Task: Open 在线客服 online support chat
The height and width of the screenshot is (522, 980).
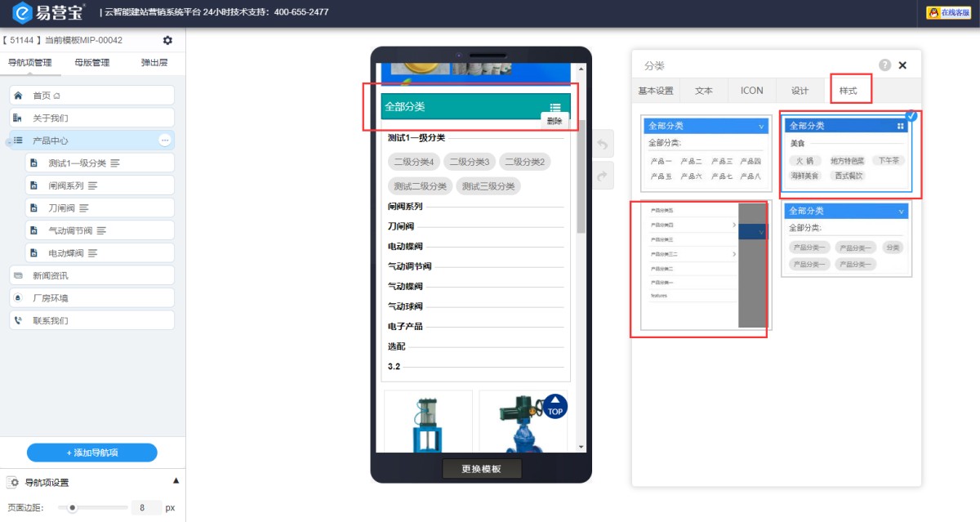Action: coord(947,12)
